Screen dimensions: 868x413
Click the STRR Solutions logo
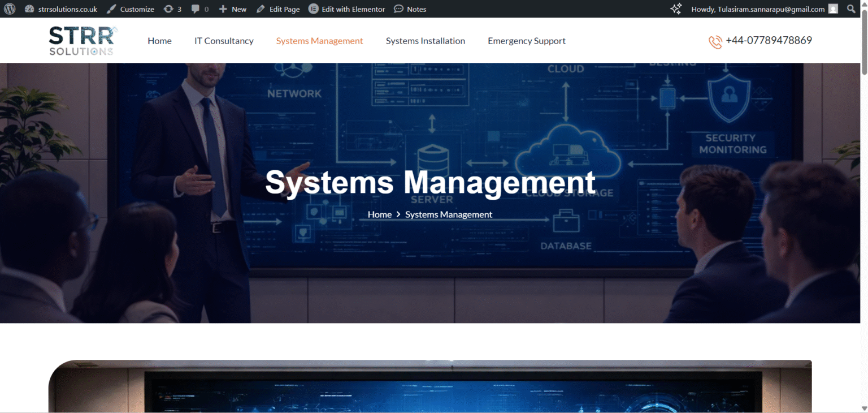83,40
